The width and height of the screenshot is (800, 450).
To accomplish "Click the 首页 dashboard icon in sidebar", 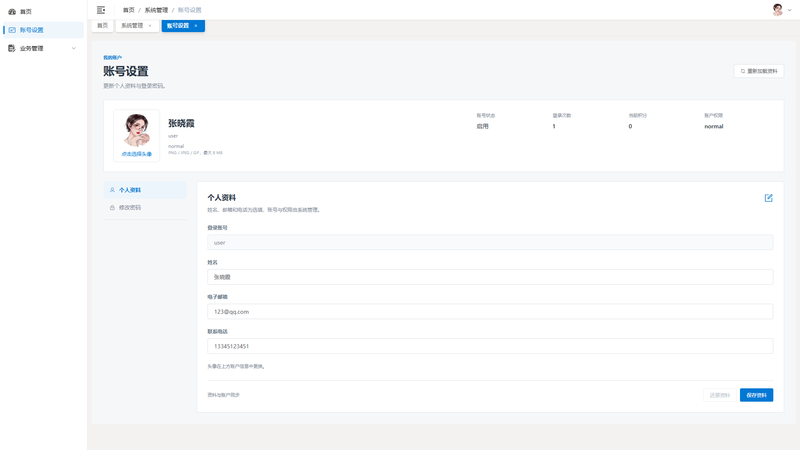I will (12, 11).
